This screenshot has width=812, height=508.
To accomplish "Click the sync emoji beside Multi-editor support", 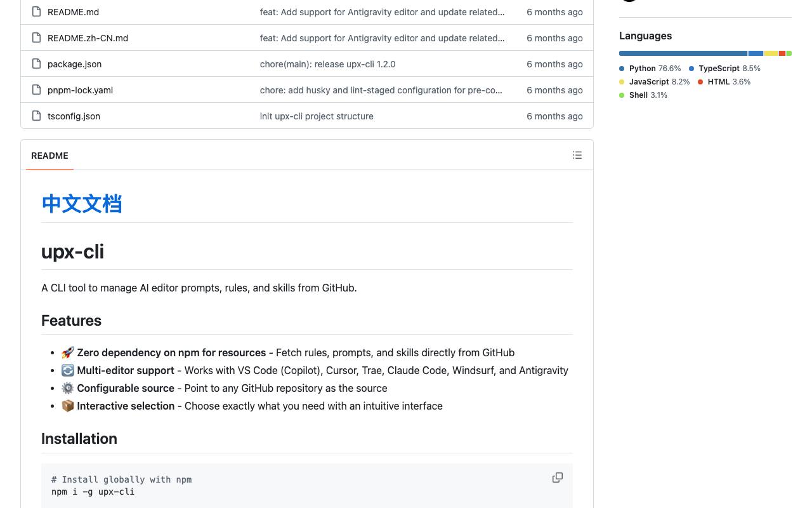I will click(68, 370).
